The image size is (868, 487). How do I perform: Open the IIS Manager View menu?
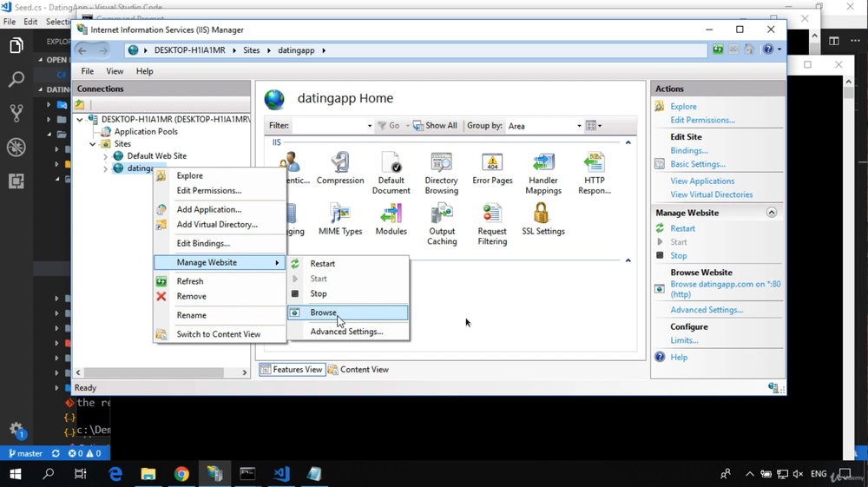[115, 71]
